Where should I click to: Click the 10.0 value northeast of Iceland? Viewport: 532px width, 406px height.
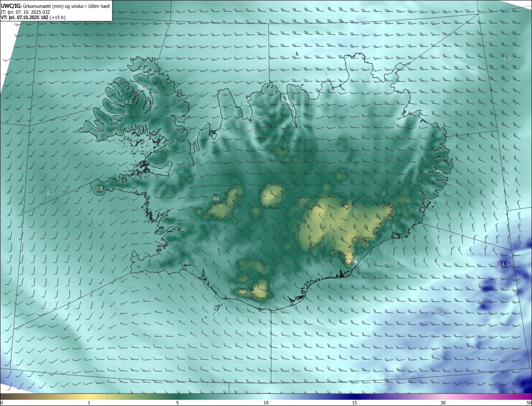437,55
